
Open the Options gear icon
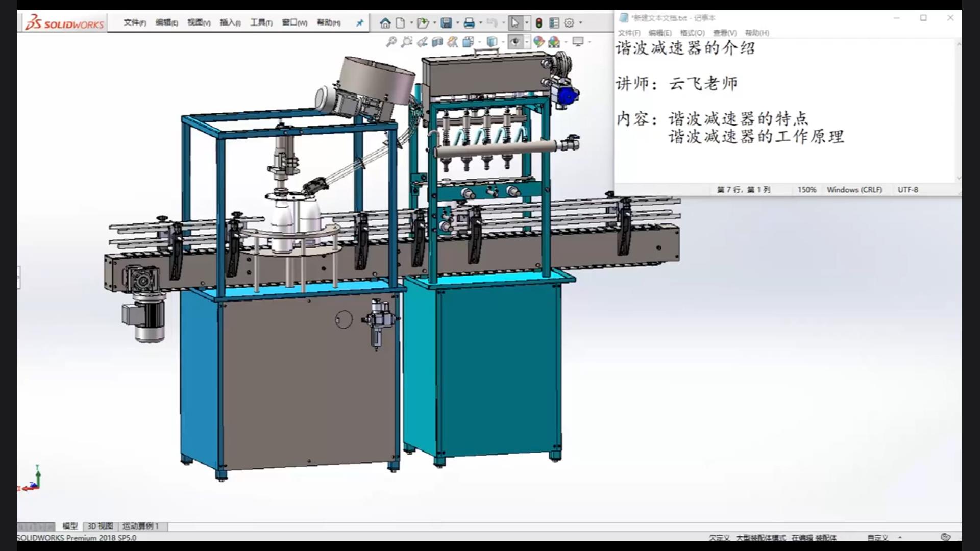(x=569, y=23)
